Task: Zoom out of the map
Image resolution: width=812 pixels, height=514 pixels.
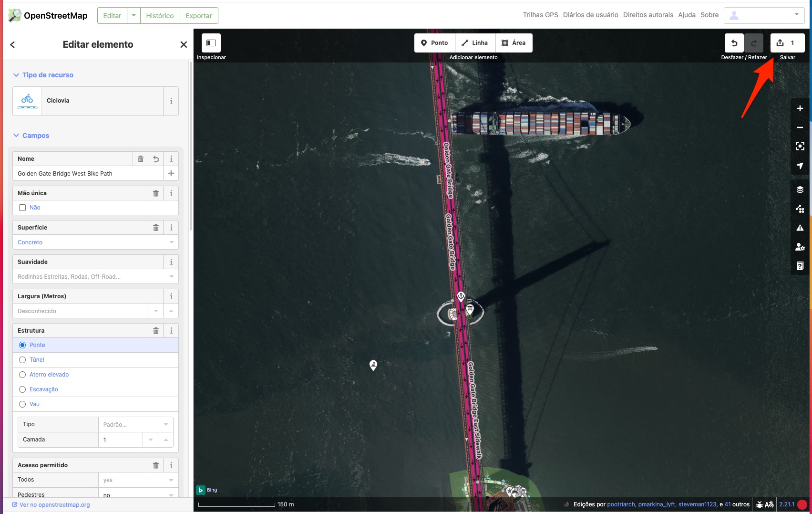Action: click(x=800, y=127)
